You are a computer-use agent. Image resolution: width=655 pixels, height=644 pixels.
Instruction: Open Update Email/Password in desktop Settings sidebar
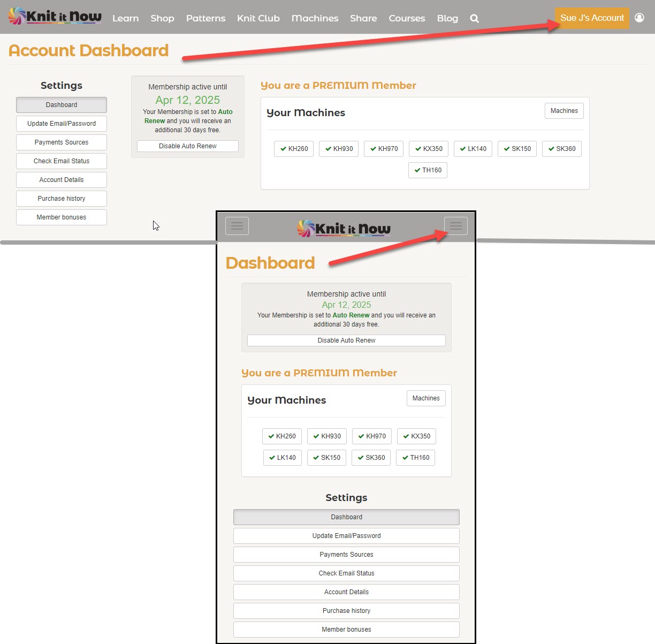click(62, 124)
